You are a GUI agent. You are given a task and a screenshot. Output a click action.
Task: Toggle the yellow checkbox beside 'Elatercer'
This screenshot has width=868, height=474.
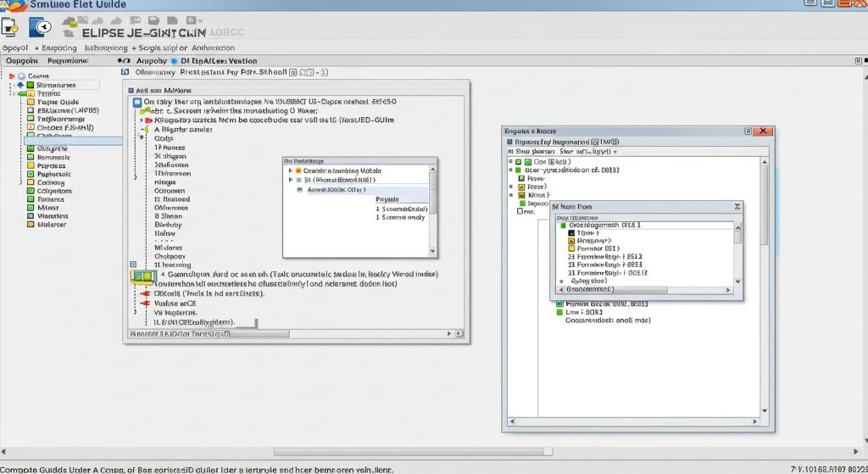click(31, 225)
